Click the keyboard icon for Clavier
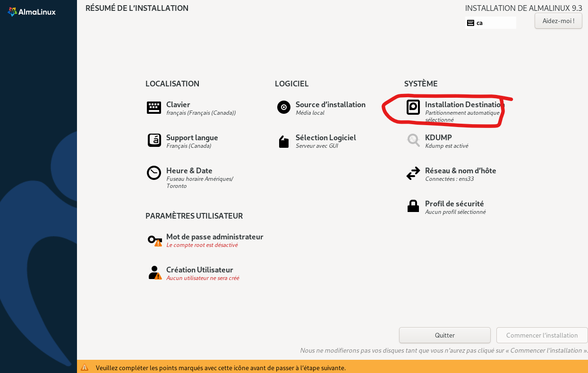 (154, 108)
